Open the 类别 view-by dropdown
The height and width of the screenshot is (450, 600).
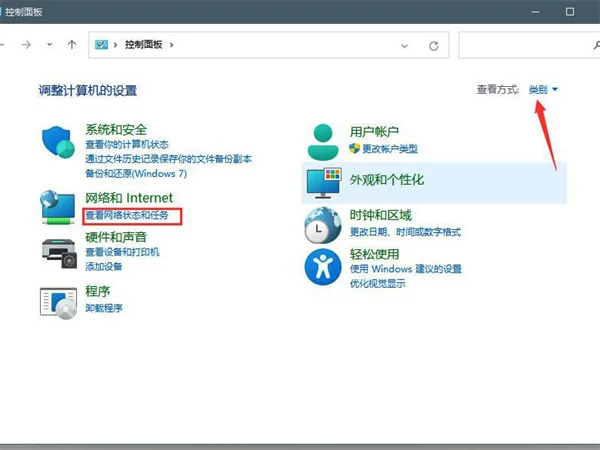[543, 90]
